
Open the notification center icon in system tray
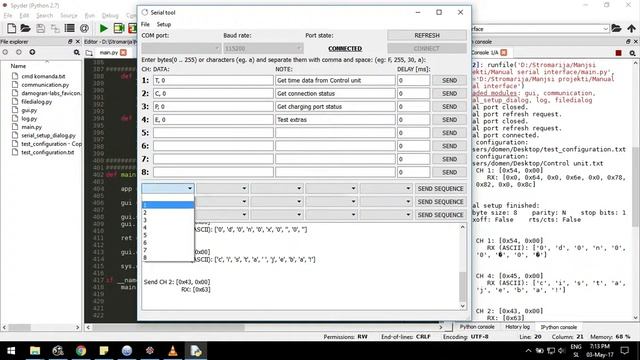pyautogui.click(x=625, y=351)
